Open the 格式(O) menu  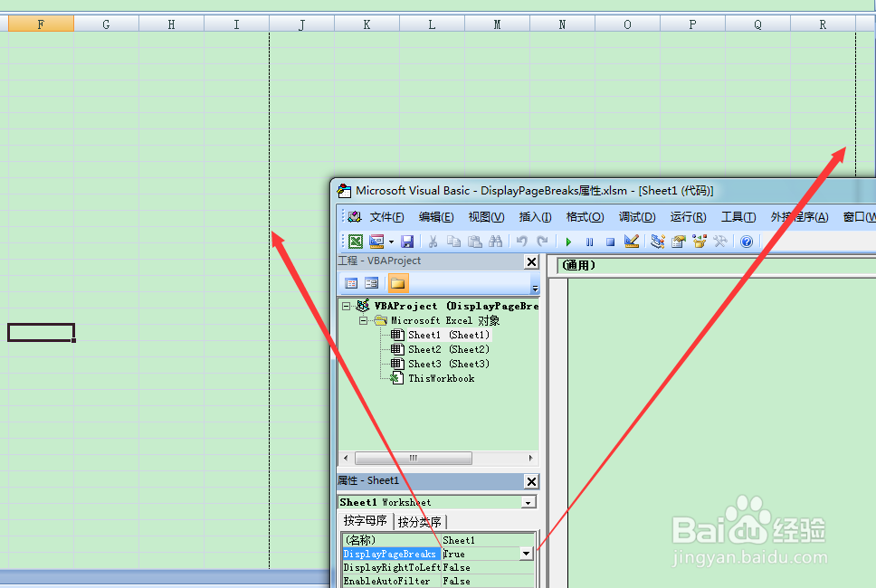(585, 217)
